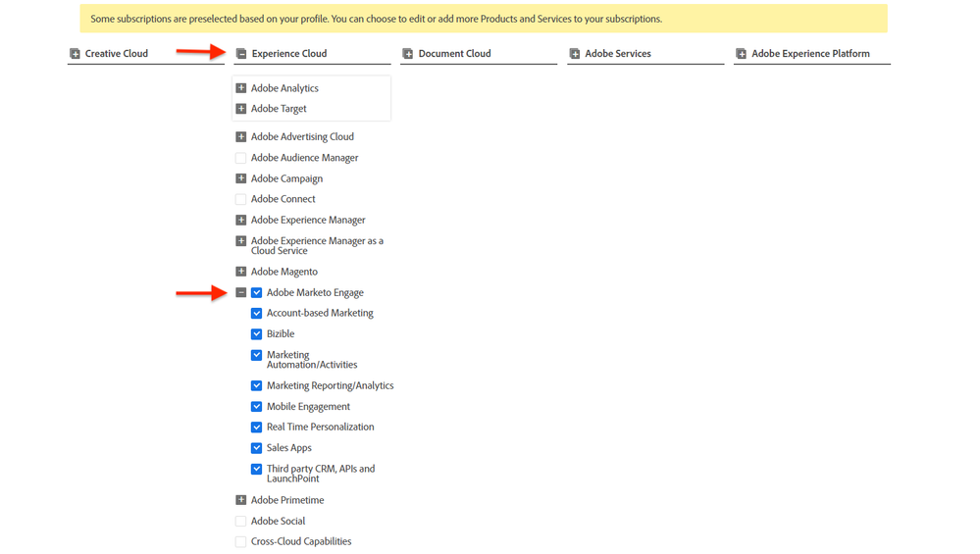Click the Adobe Campaign label
Screen dimensions: 980x554
tap(286, 178)
